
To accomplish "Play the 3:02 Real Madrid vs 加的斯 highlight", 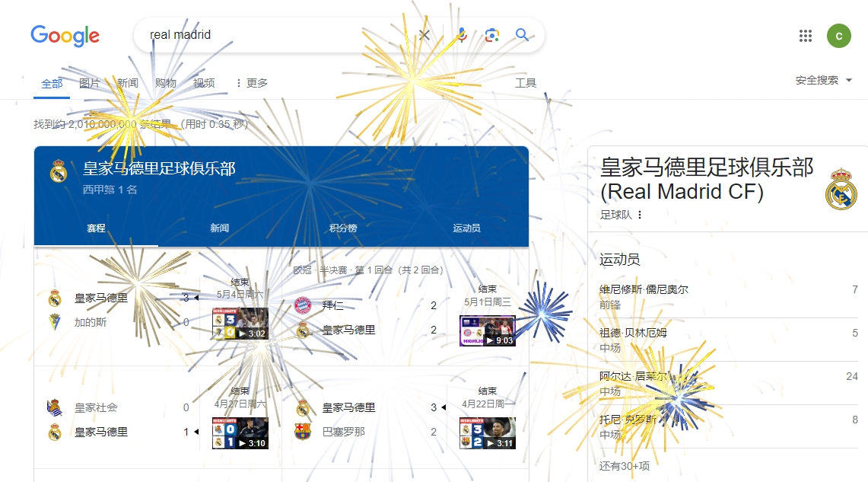I will 240,324.
